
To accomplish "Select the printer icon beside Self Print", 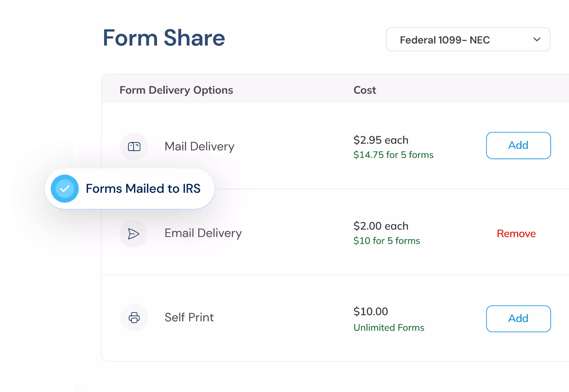I will (134, 317).
